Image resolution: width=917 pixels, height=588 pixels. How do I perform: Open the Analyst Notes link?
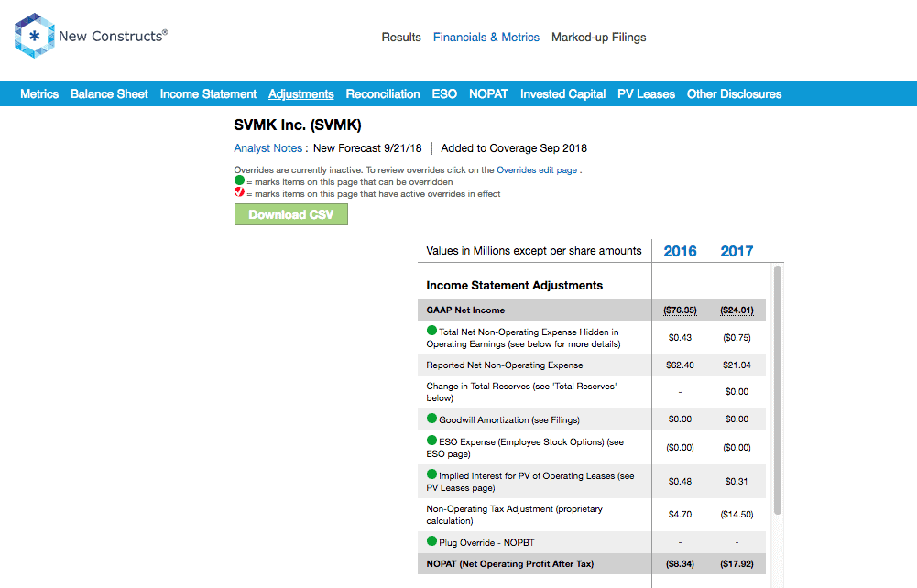coord(267,148)
